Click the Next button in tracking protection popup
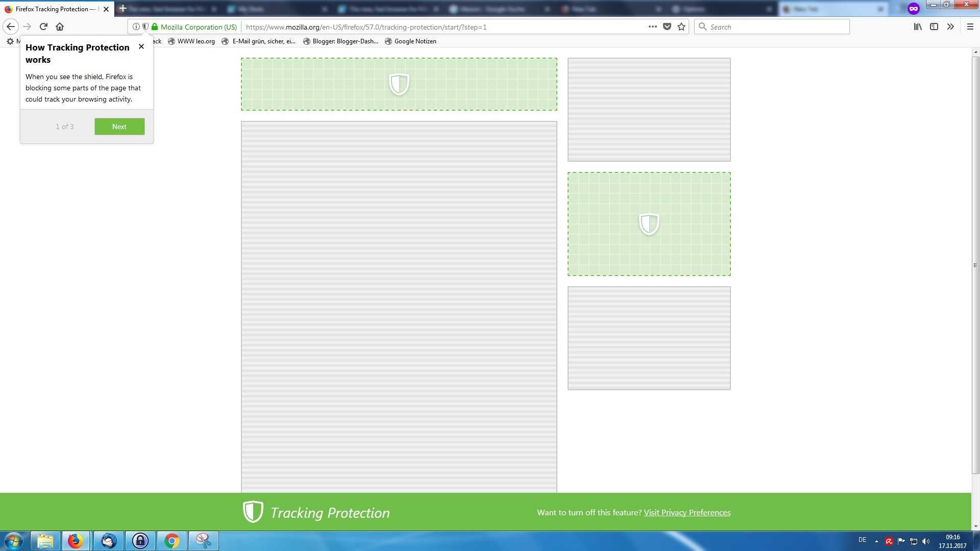 click(119, 127)
